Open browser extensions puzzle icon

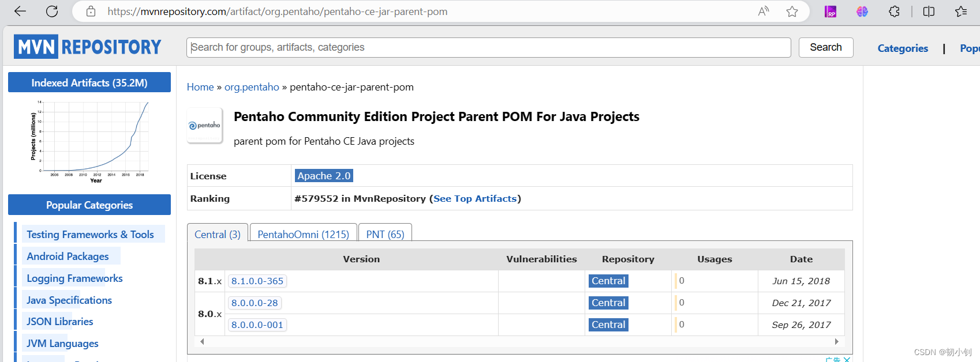894,12
